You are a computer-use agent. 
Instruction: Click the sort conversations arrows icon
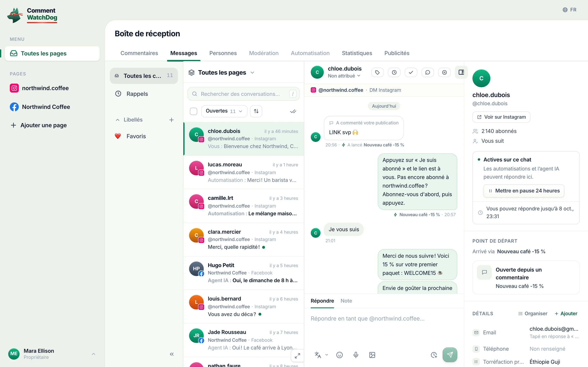coord(256,111)
